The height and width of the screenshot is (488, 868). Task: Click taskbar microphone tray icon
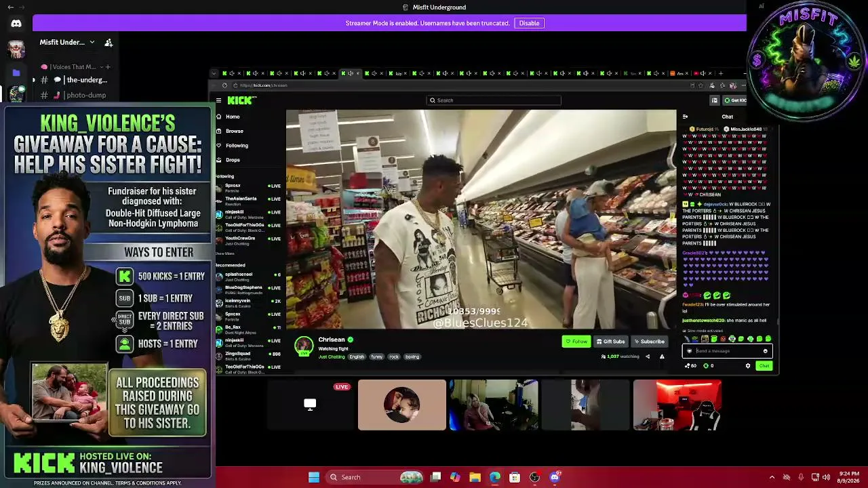coord(801,477)
